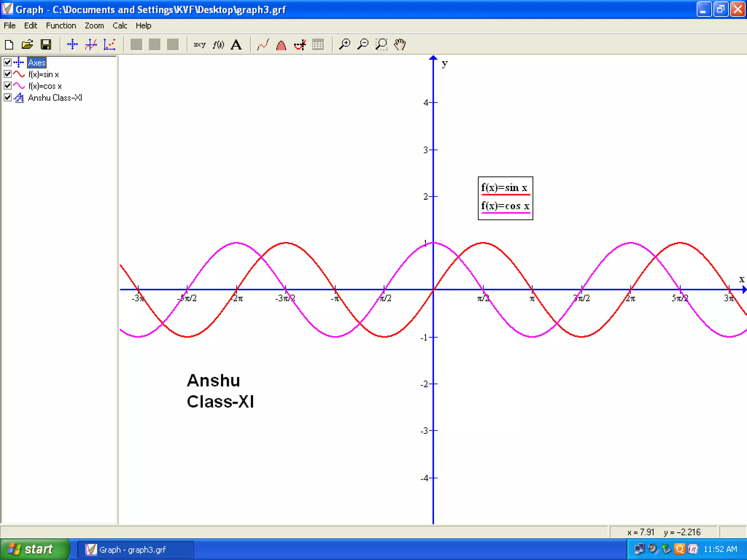This screenshot has height=560, width=747.
Task: Open the Calc menu
Action: pyautogui.click(x=120, y=26)
